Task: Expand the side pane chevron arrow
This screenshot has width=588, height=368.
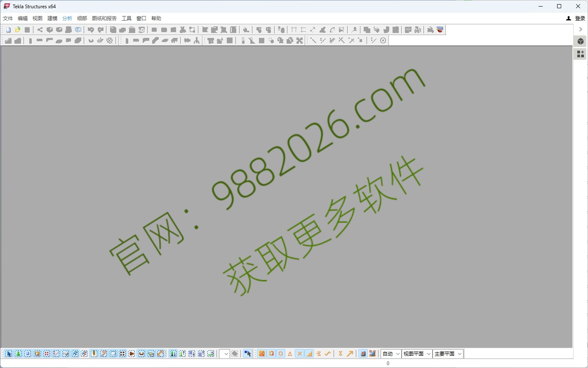Action: click(581, 29)
